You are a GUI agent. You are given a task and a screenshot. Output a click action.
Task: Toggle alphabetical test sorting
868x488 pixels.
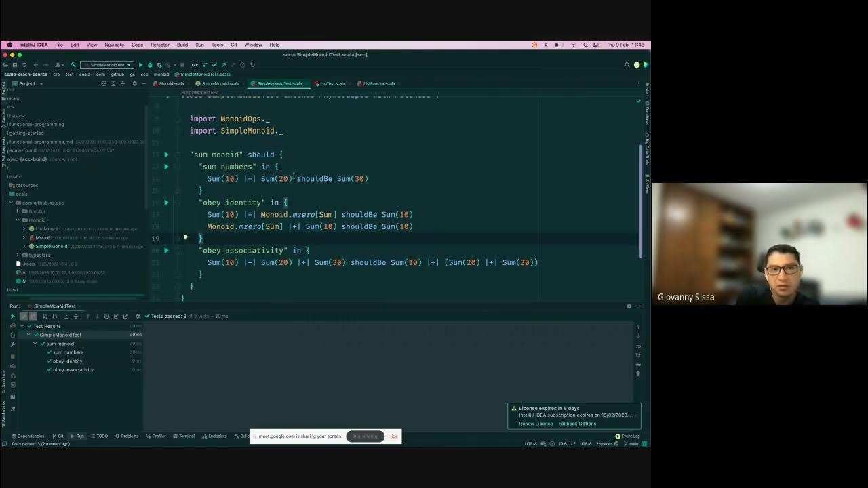coord(45,316)
